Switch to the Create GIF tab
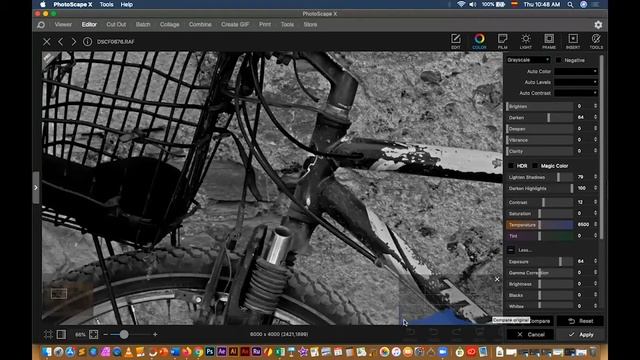Viewport: 640px width, 360px height. (x=235, y=24)
